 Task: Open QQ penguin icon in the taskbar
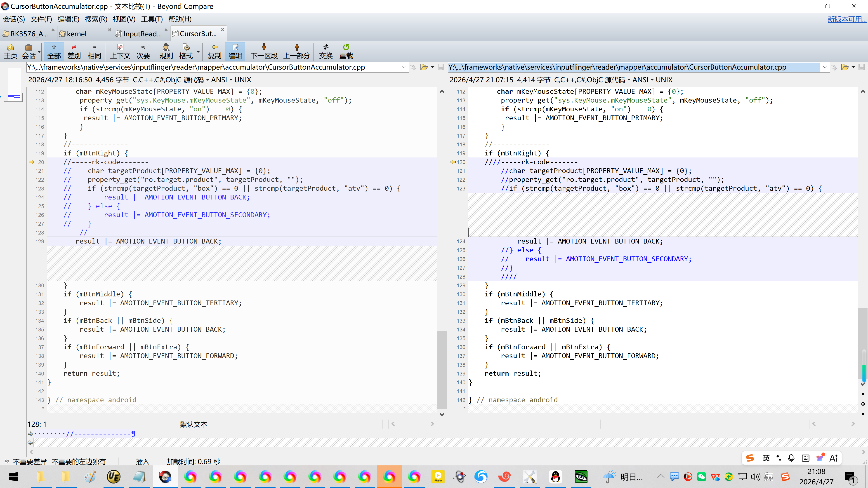click(x=555, y=476)
